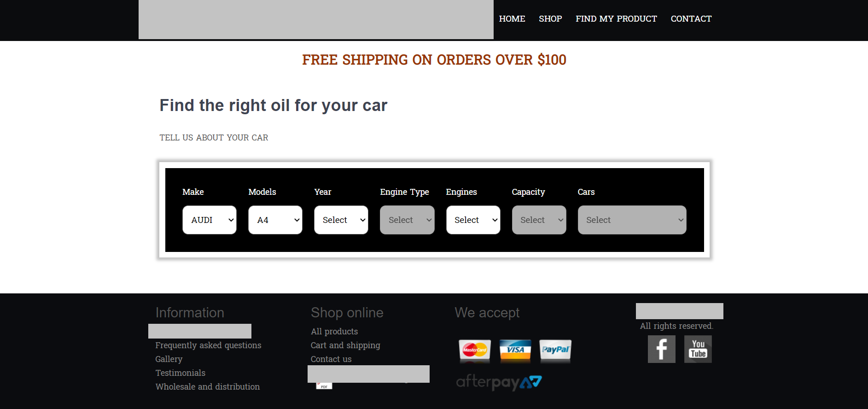Expand the Capacity dropdown
The width and height of the screenshot is (868, 409).
(539, 220)
